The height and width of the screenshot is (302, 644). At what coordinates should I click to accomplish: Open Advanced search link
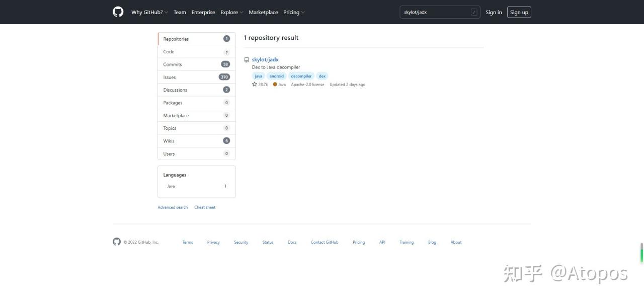coord(173,207)
